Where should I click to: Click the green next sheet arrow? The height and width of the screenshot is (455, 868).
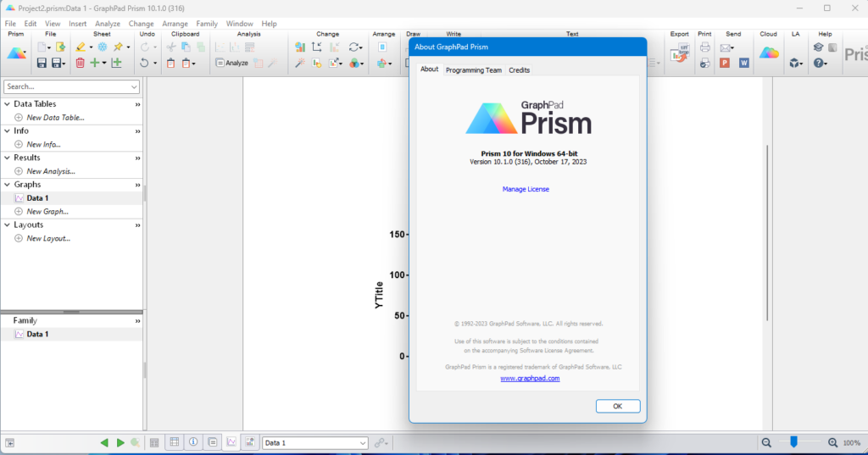tap(120, 443)
